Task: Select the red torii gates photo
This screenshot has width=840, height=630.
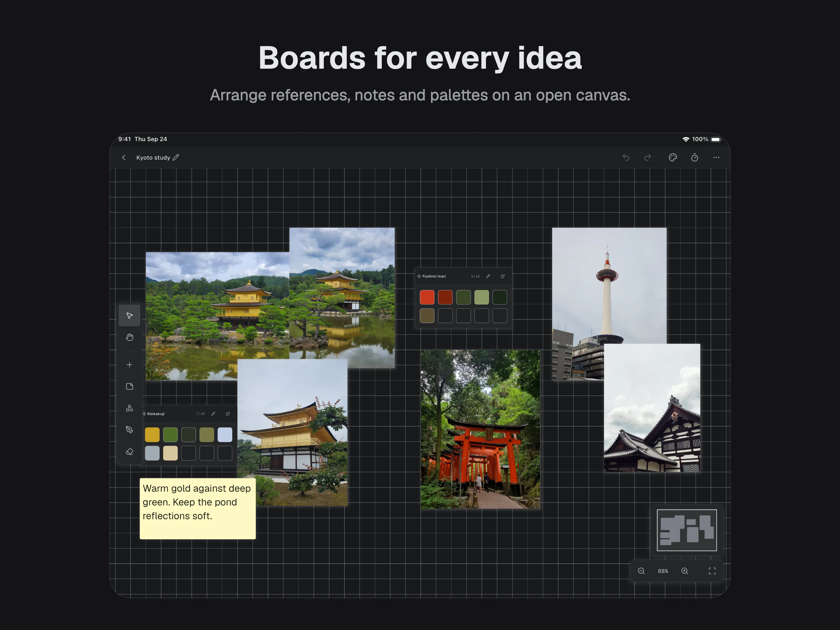Action: pos(480,429)
